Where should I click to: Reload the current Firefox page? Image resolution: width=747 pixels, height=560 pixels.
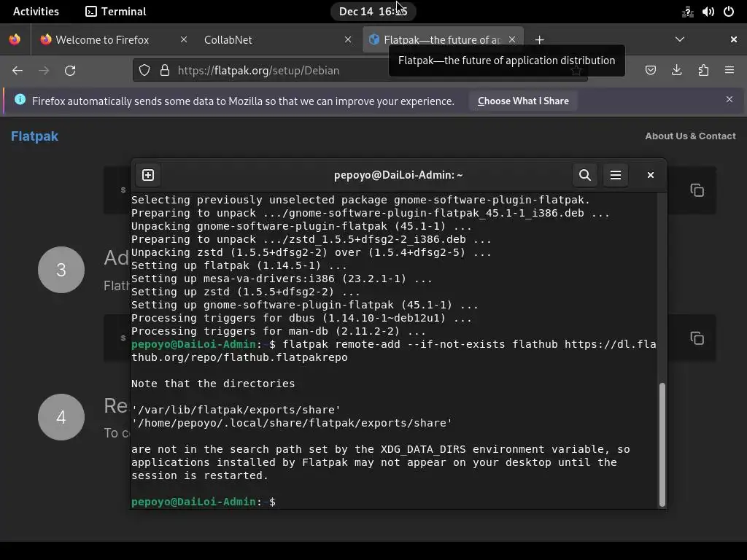70,71
